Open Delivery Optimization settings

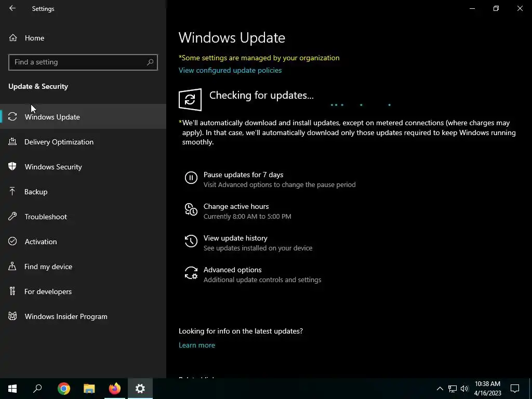[x=83, y=141]
